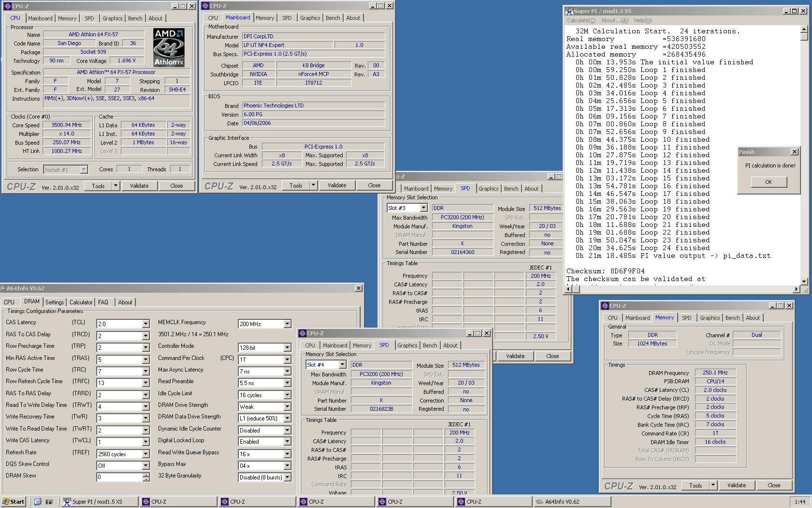This screenshot has width=812, height=508.
Task: Open Help menu in Super PI
Action: [643, 20]
